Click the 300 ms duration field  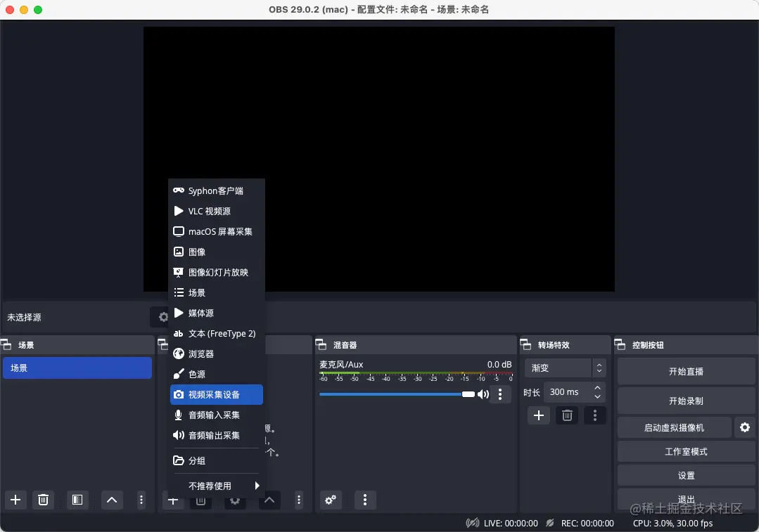tap(568, 391)
